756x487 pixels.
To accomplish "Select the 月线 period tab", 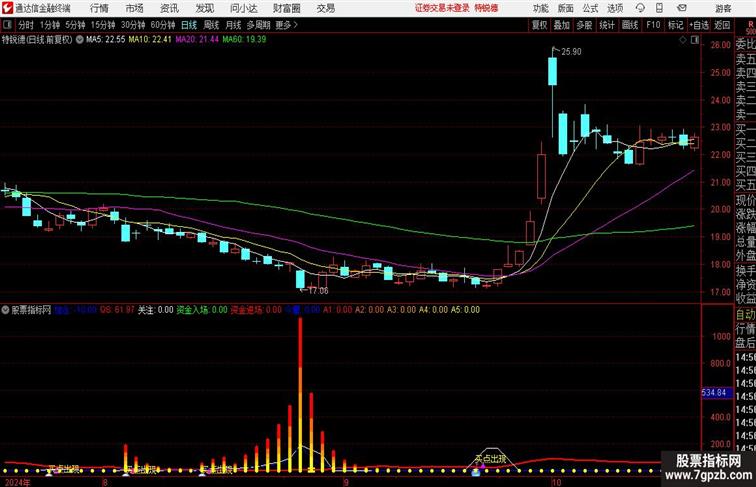I will coord(233,25).
